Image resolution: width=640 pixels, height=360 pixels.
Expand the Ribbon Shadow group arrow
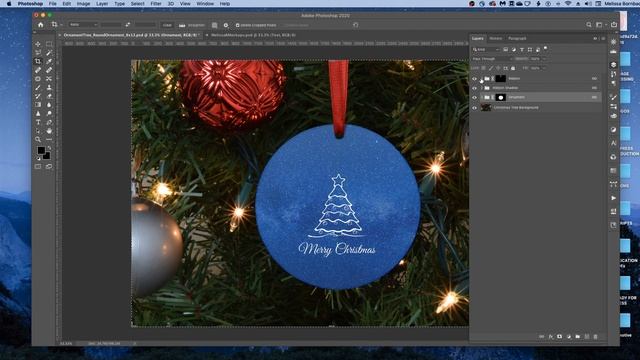pyautogui.click(x=482, y=88)
